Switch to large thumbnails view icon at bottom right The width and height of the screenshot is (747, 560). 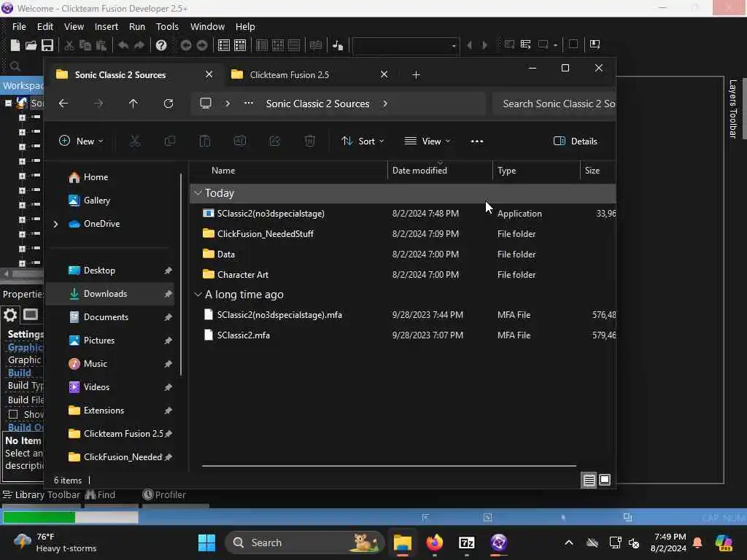pyautogui.click(x=605, y=480)
